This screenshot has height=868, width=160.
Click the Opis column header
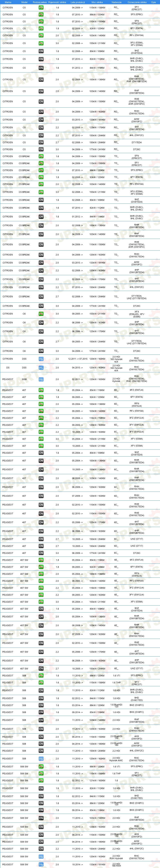(154, 2)
